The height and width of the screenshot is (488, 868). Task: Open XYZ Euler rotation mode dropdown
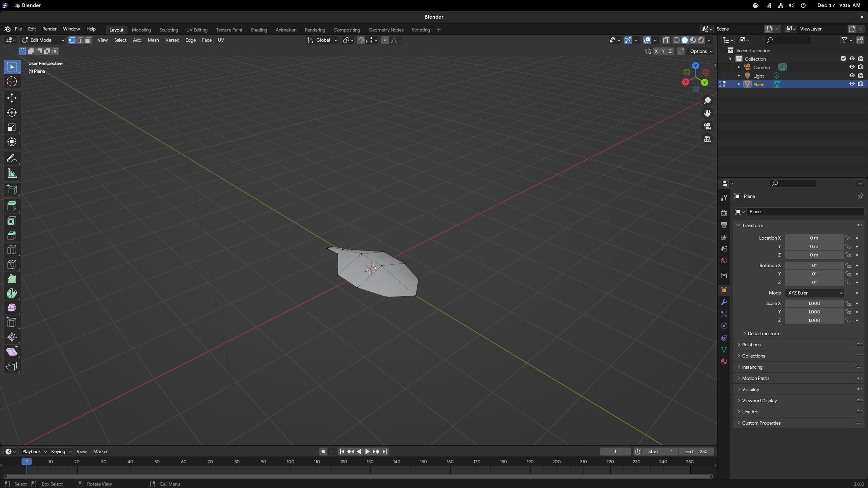pyautogui.click(x=814, y=293)
